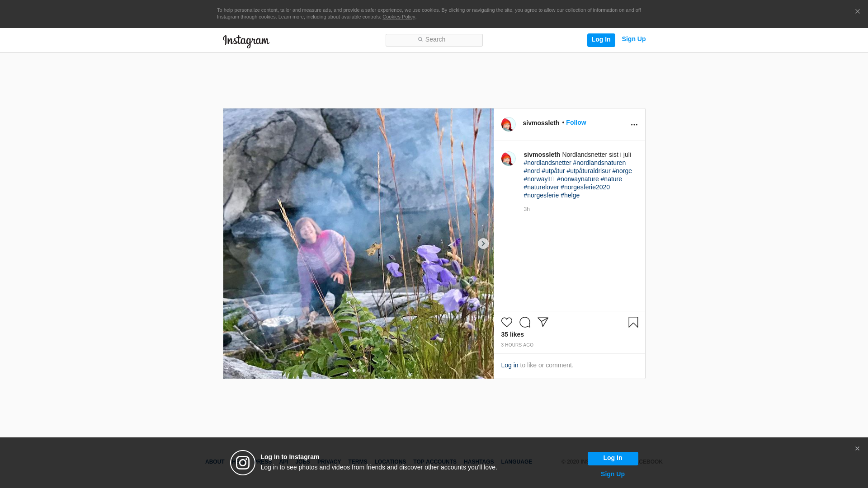Open hashtag #nature
The width and height of the screenshot is (868, 488).
[x=611, y=179]
